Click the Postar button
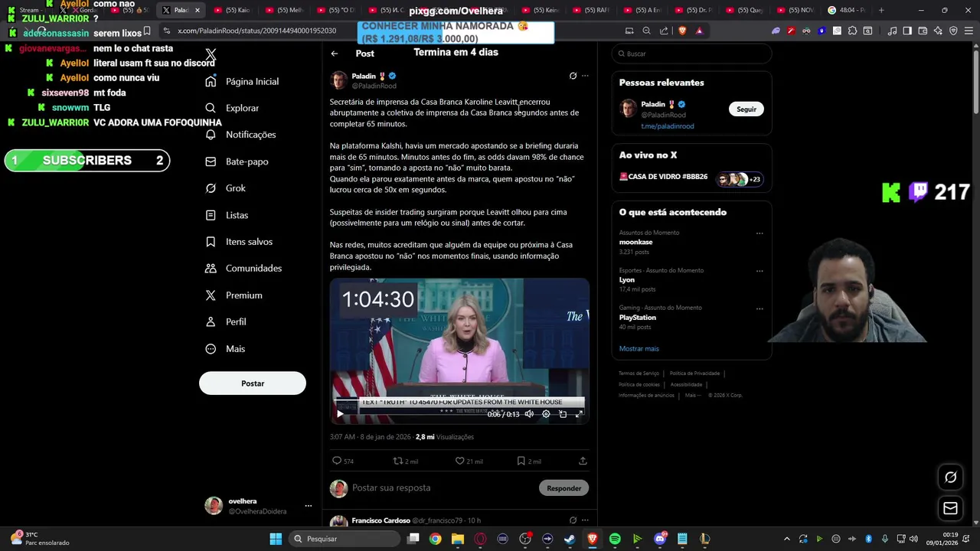 pyautogui.click(x=253, y=383)
